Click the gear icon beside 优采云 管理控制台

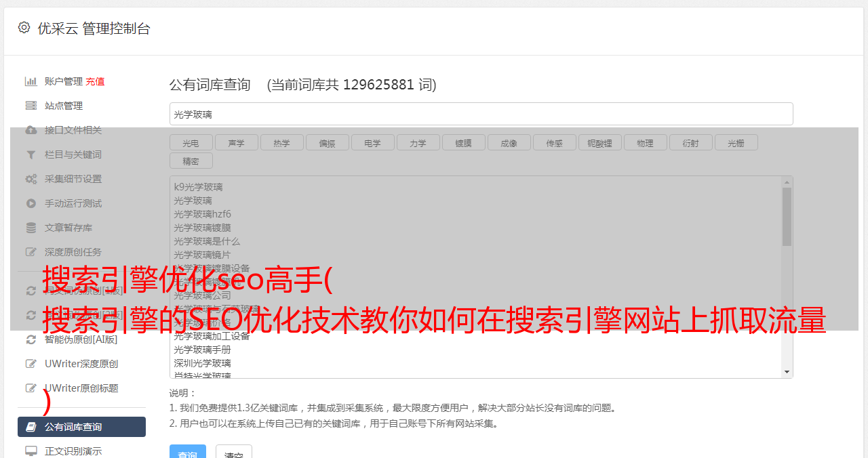24,28
